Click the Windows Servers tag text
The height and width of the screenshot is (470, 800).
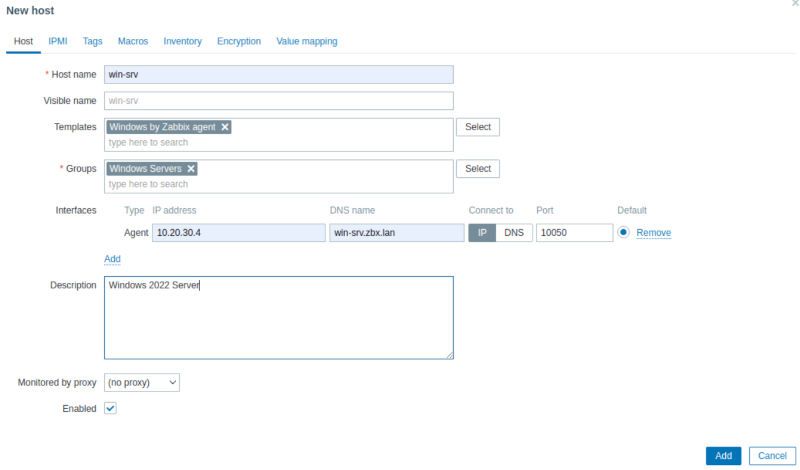[x=145, y=169]
